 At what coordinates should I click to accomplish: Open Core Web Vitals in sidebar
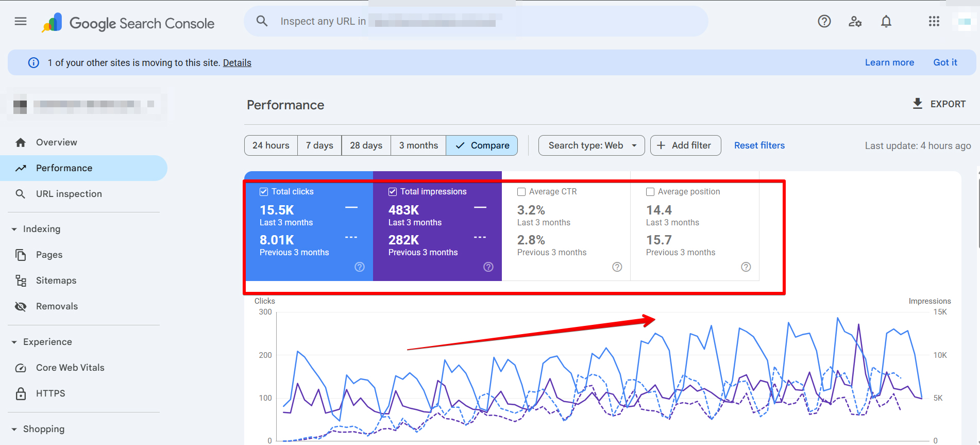[x=70, y=368]
